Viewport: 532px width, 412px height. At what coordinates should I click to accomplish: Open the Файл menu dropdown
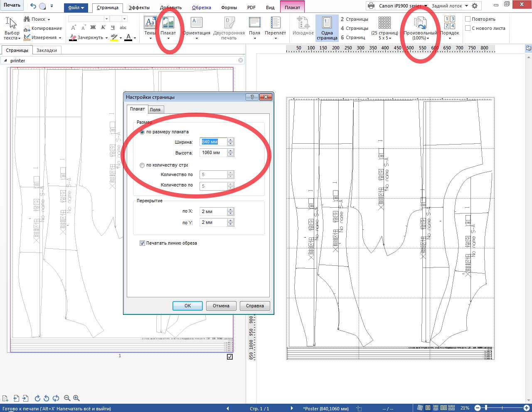click(76, 7)
